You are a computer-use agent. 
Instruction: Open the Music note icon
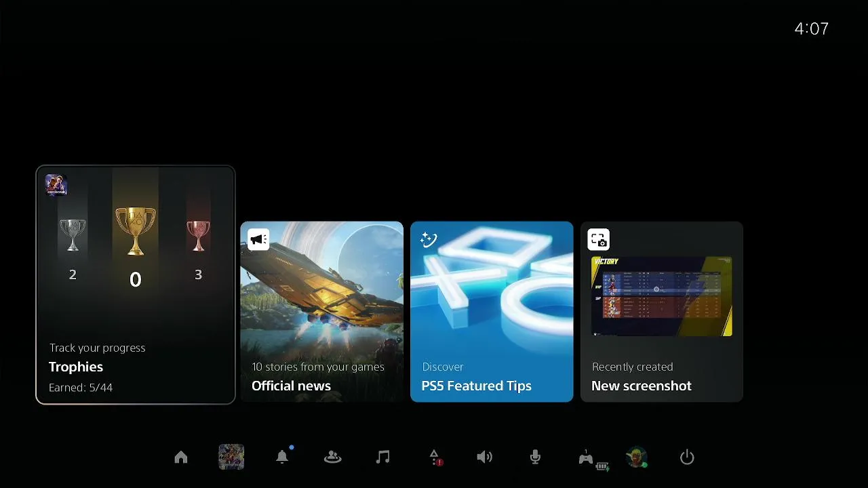click(x=383, y=457)
